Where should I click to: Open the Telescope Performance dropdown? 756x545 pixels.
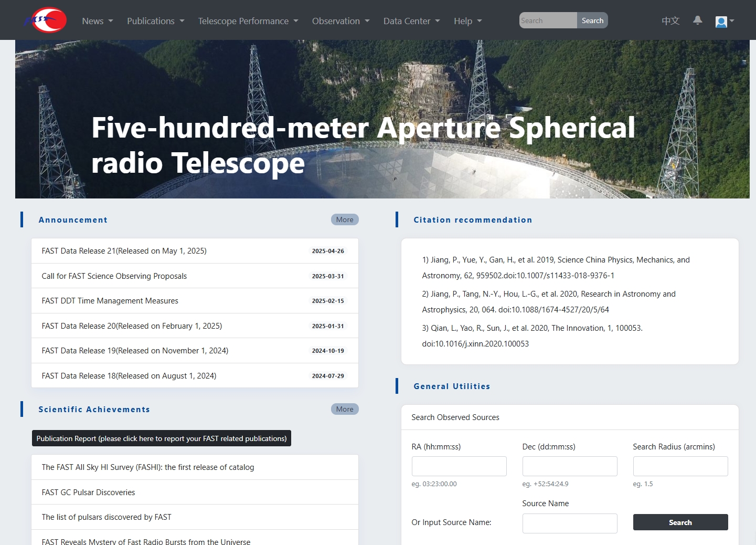[248, 21]
